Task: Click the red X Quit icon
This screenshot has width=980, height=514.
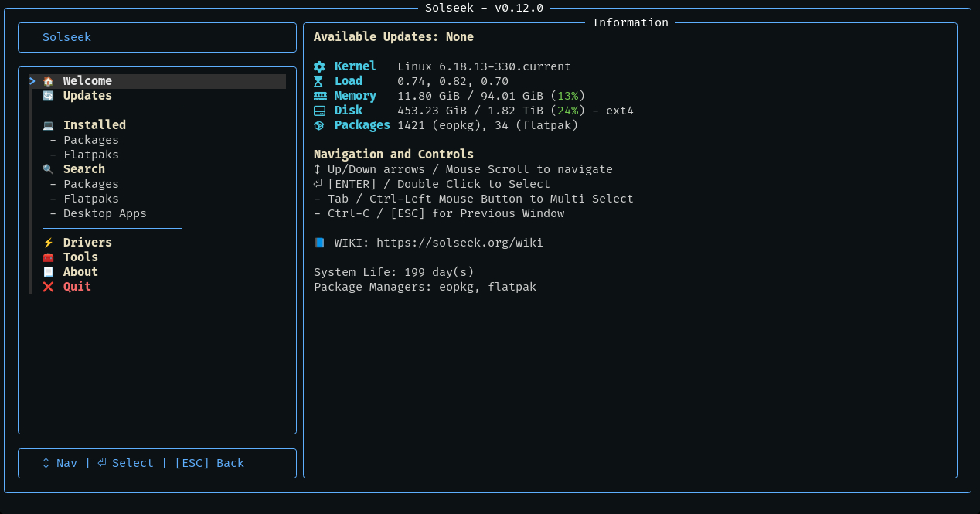Action: pyautogui.click(x=48, y=287)
